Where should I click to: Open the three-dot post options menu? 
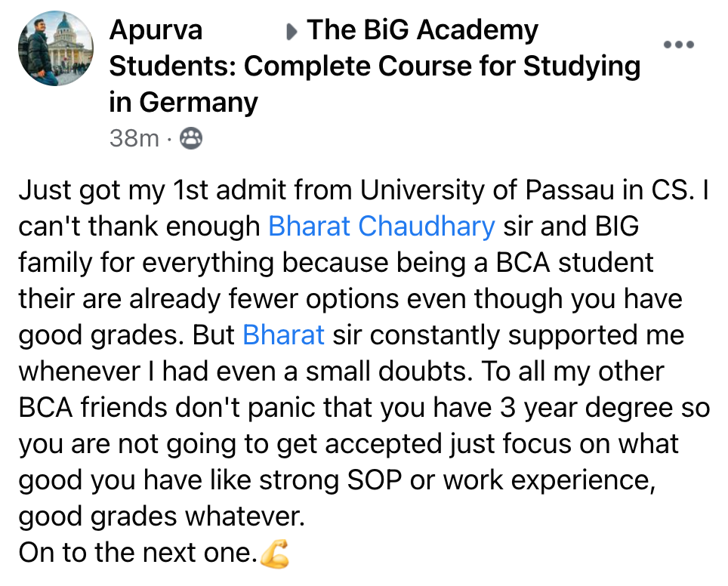(x=678, y=45)
